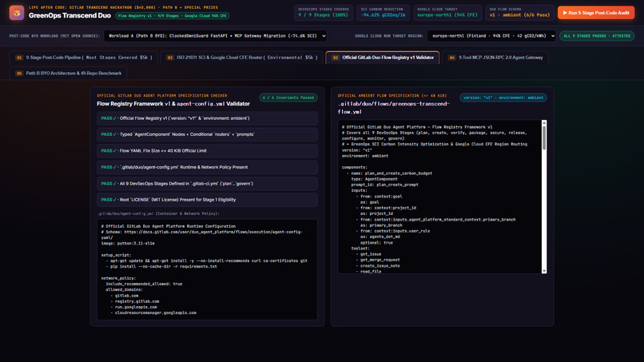
Task: Open Path B BYO Architecture & 49-Repo Benchmark tab
Action: click(68, 74)
